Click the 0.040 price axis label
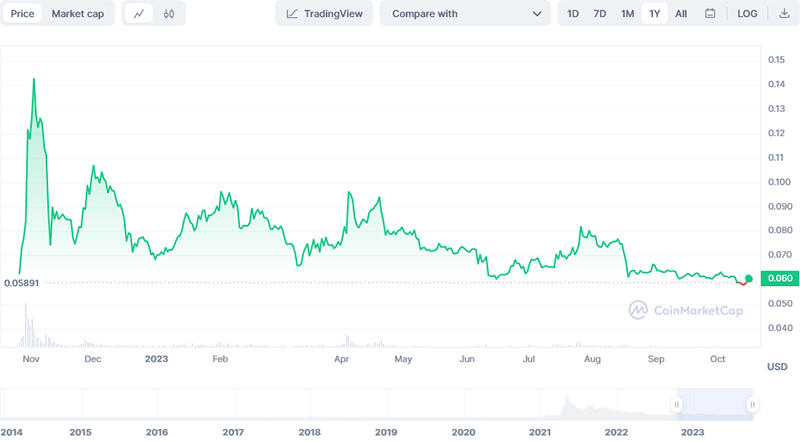This screenshot has height=442, width=800. (x=780, y=328)
